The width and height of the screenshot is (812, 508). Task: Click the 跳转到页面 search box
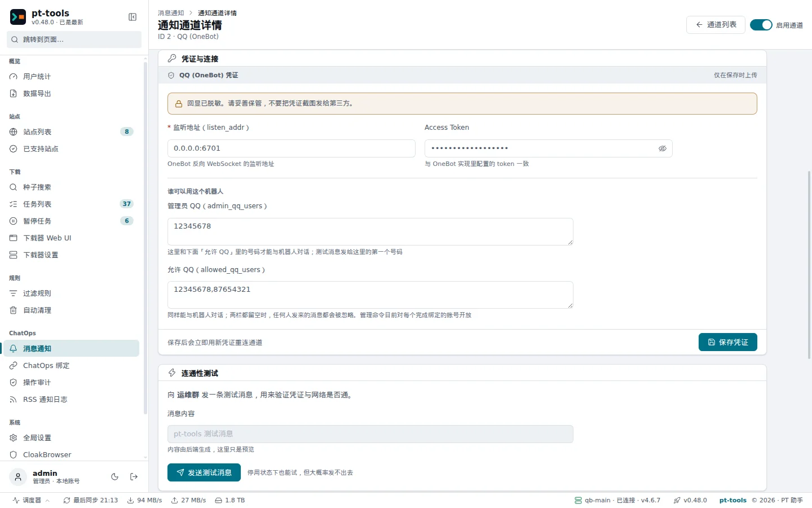pos(74,40)
